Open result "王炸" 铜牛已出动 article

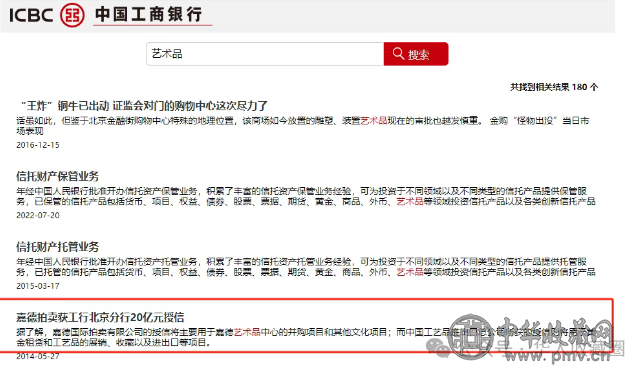coord(144,106)
